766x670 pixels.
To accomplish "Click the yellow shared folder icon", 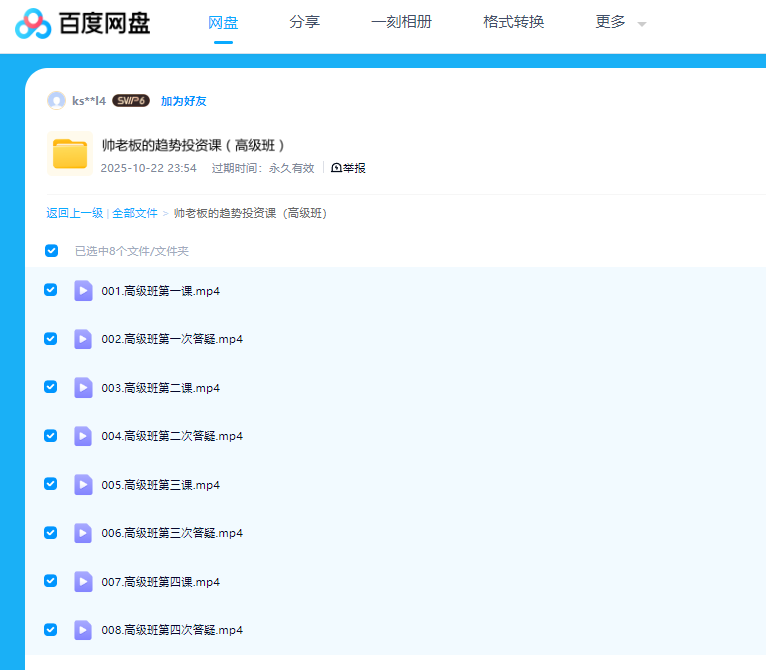I will pyautogui.click(x=70, y=154).
